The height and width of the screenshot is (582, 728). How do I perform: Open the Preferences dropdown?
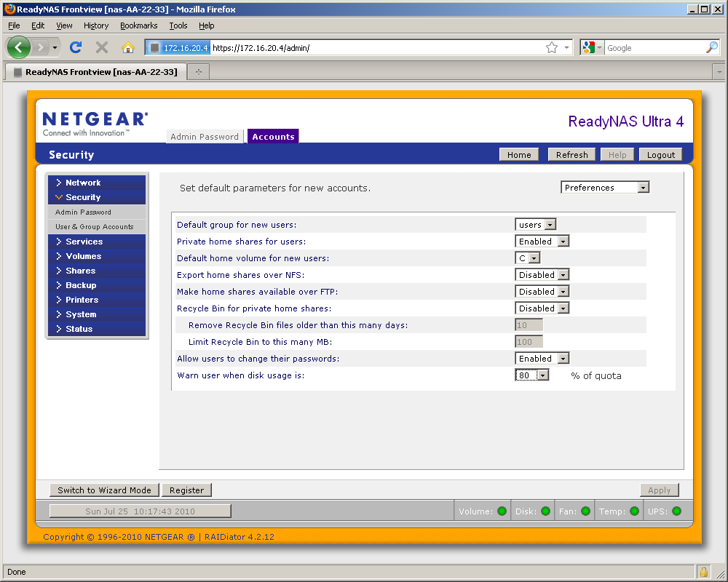[605, 188]
